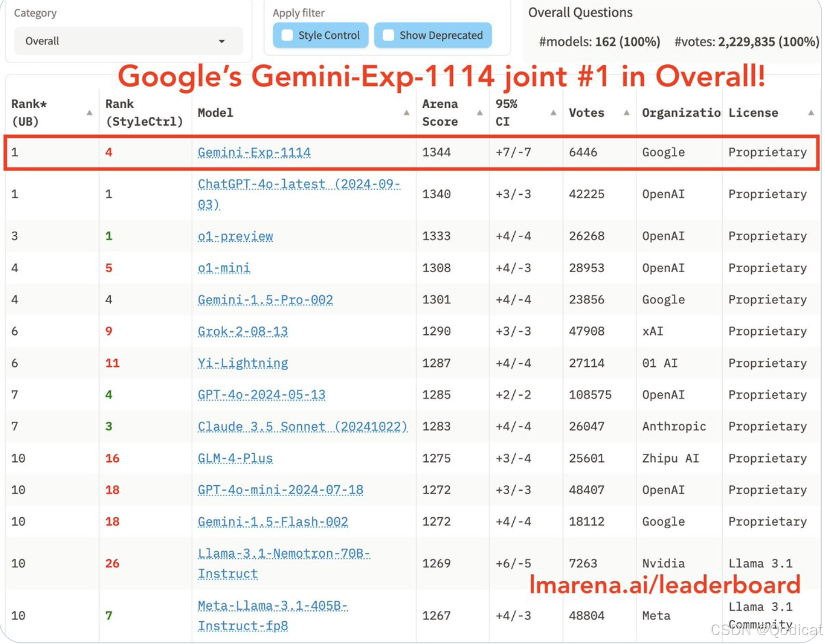The image size is (825, 644).
Task: Click the Overall Questions heading
Action: pyautogui.click(x=580, y=13)
